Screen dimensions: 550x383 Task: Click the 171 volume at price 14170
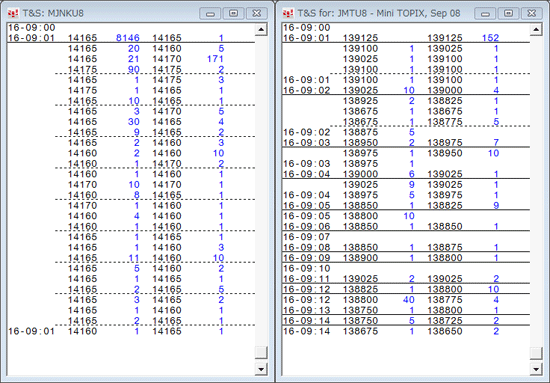tap(215, 59)
